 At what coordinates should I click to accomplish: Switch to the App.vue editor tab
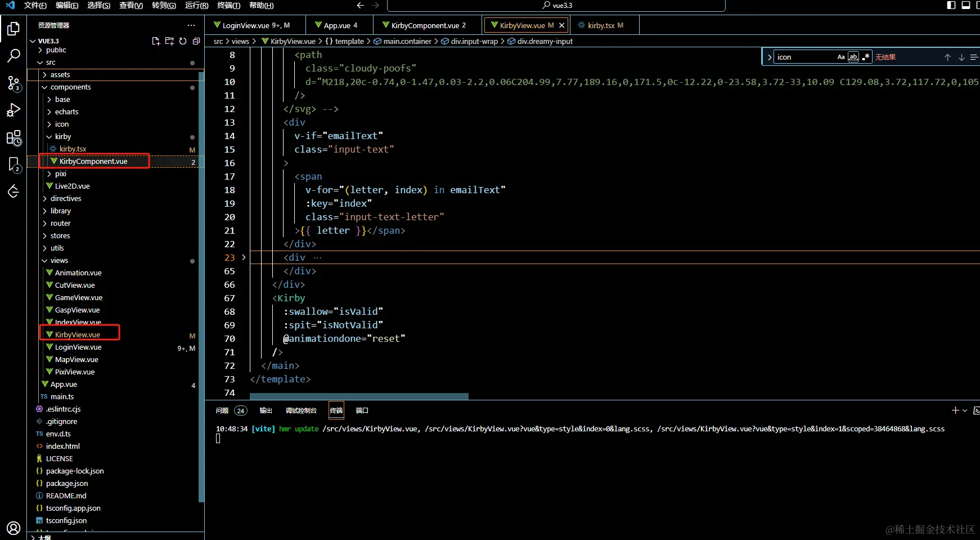click(x=340, y=25)
